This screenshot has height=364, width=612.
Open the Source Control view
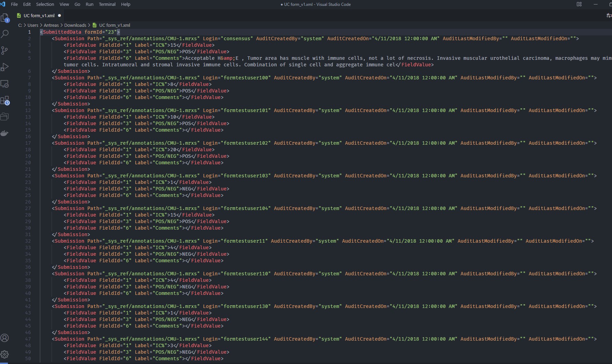tap(5, 51)
